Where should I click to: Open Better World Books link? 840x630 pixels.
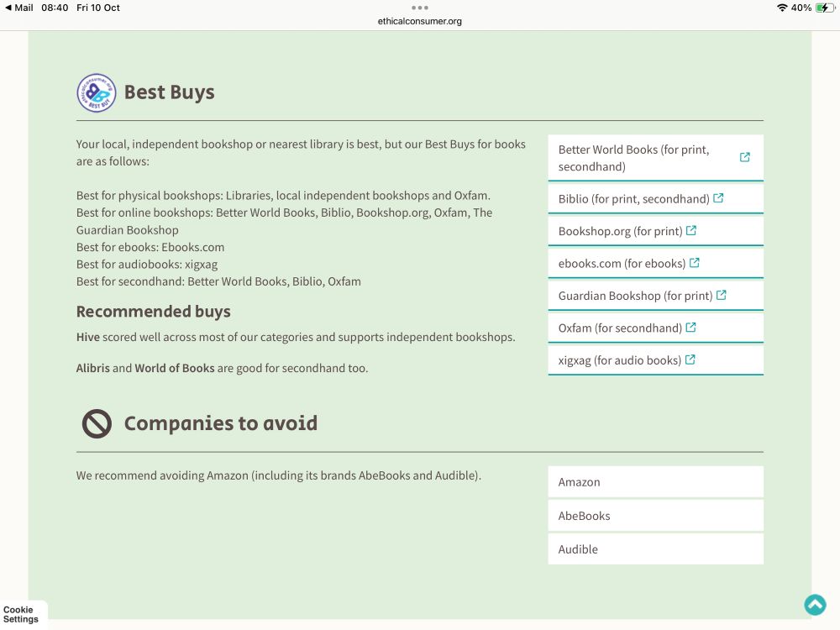pyautogui.click(x=655, y=158)
